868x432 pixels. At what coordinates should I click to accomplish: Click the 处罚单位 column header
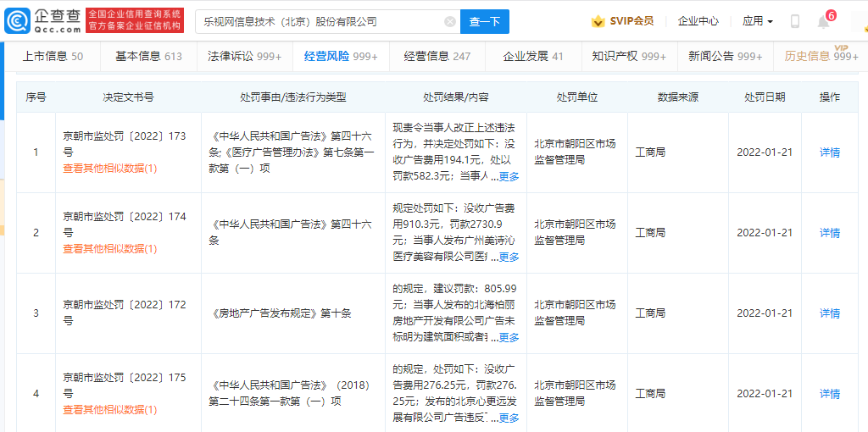click(576, 97)
